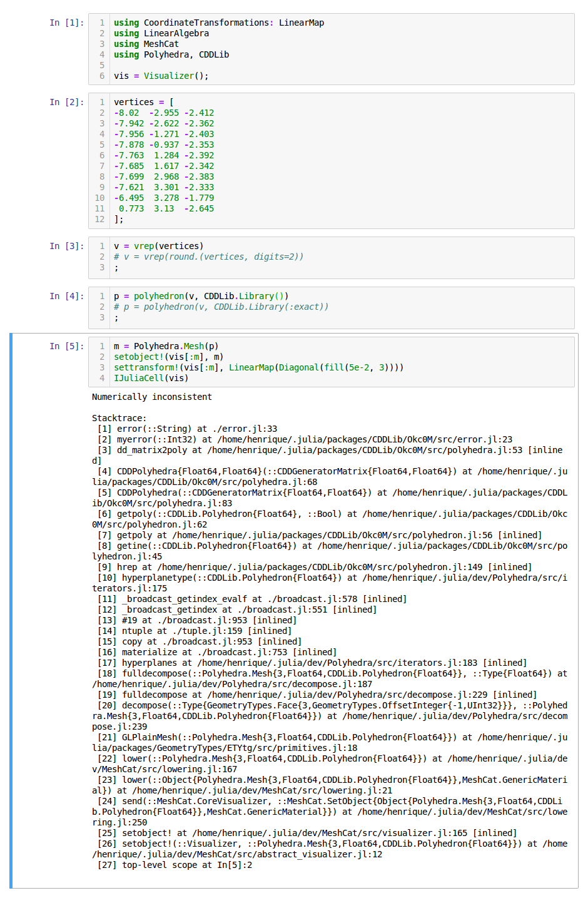Viewport: 588px width, 898px height.
Task: Click stack frame [14] ntuple at tuple.jl:159
Action: tap(195, 631)
